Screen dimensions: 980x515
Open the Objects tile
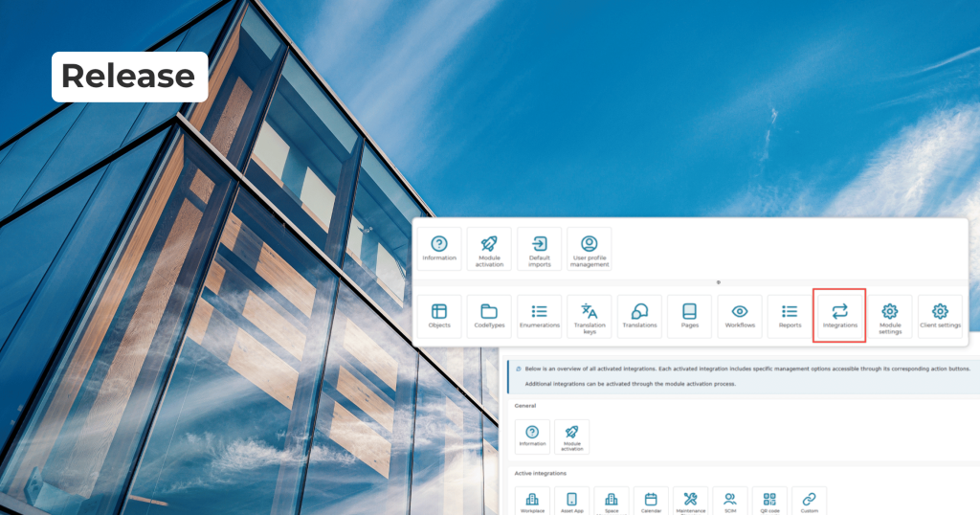coord(439,316)
